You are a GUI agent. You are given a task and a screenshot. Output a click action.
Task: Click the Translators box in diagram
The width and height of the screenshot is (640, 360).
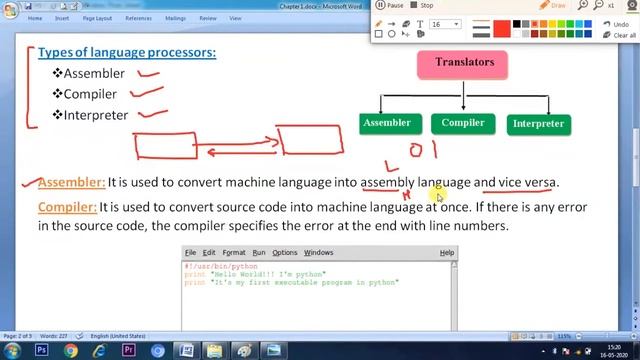tap(462, 64)
